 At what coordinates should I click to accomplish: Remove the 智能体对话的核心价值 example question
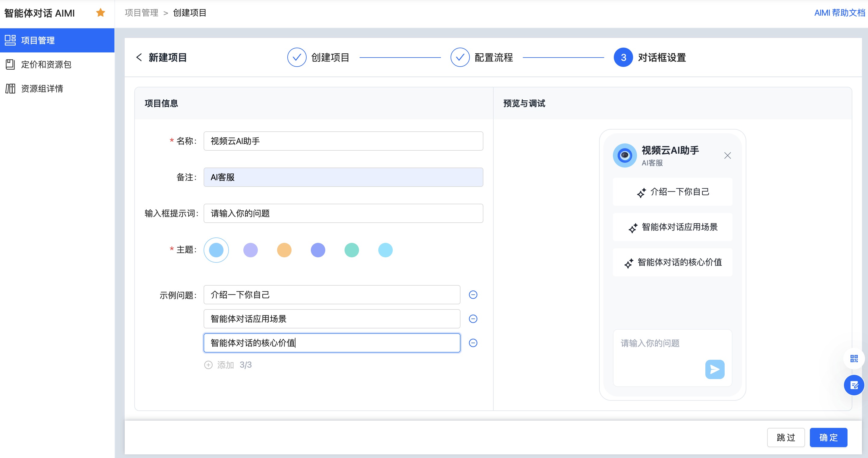pyautogui.click(x=473, y=343)
